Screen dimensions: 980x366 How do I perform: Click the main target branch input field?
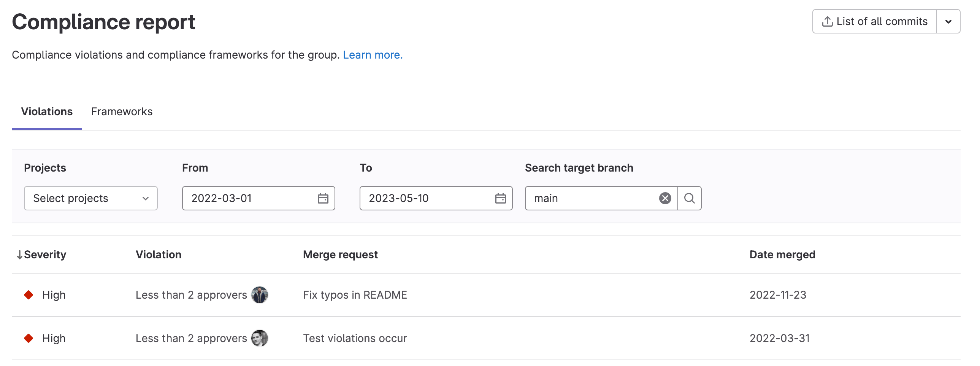[590, 198]
